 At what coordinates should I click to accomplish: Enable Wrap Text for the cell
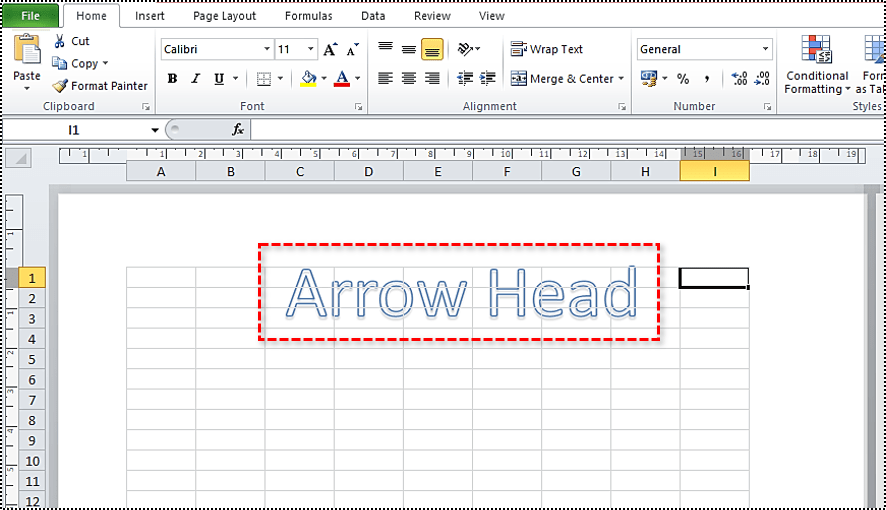[546, 49]
